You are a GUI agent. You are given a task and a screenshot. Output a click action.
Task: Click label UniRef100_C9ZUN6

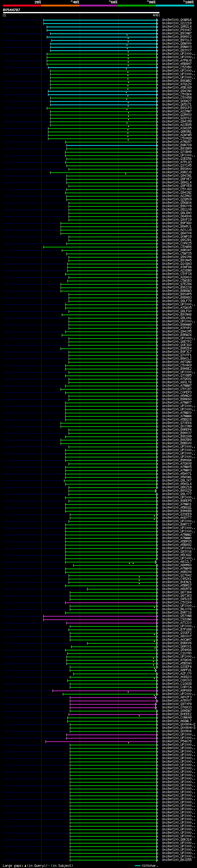coord(177,619)
